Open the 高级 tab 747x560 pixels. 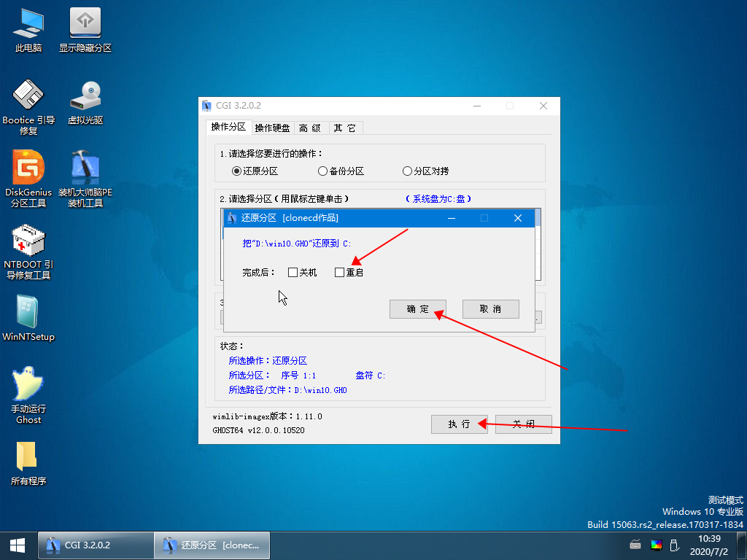pos(311,127)
